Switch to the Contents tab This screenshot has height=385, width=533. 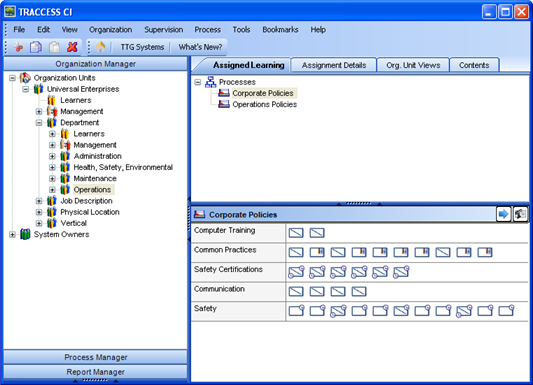tap(474, 65)
